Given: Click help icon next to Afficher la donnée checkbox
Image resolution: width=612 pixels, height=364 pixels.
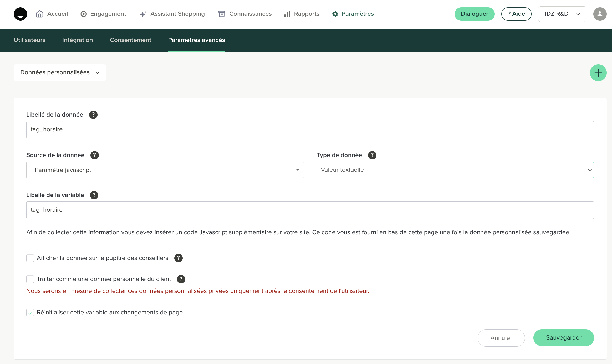Looking at the screenshot, I should pyautogui.click(x=178, y=258).
